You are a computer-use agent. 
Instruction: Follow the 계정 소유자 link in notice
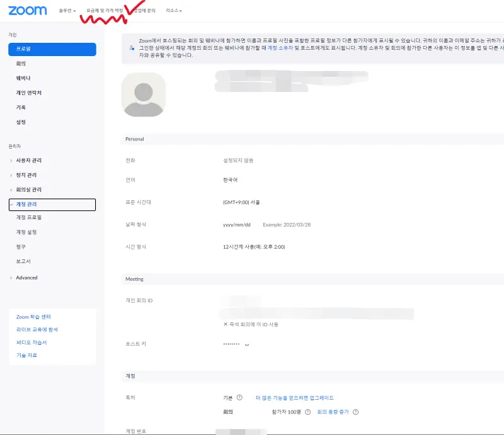tap(280, 48)
